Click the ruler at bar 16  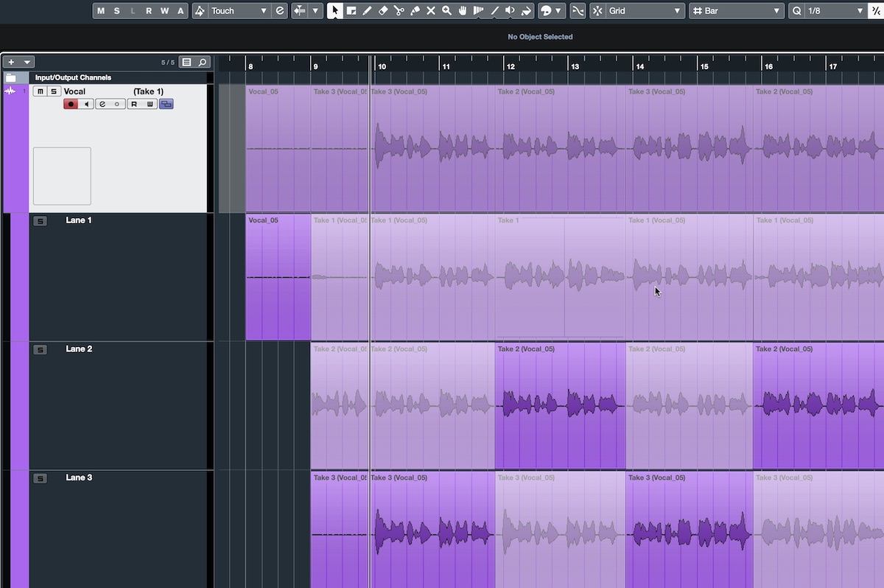(x=768, y=66)
